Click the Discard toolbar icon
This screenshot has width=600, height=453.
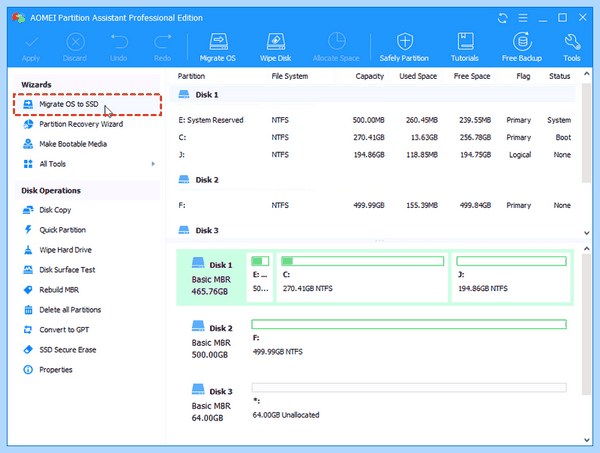75,42
